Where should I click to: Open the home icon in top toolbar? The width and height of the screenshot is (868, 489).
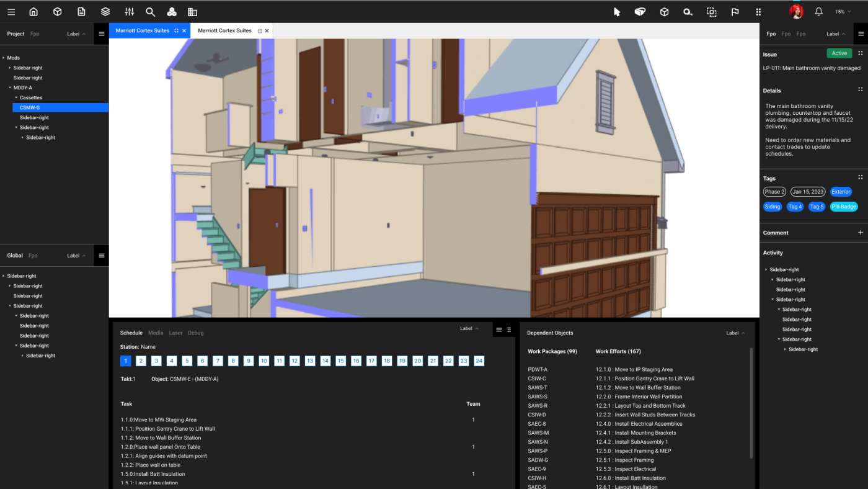pos(33,12)
